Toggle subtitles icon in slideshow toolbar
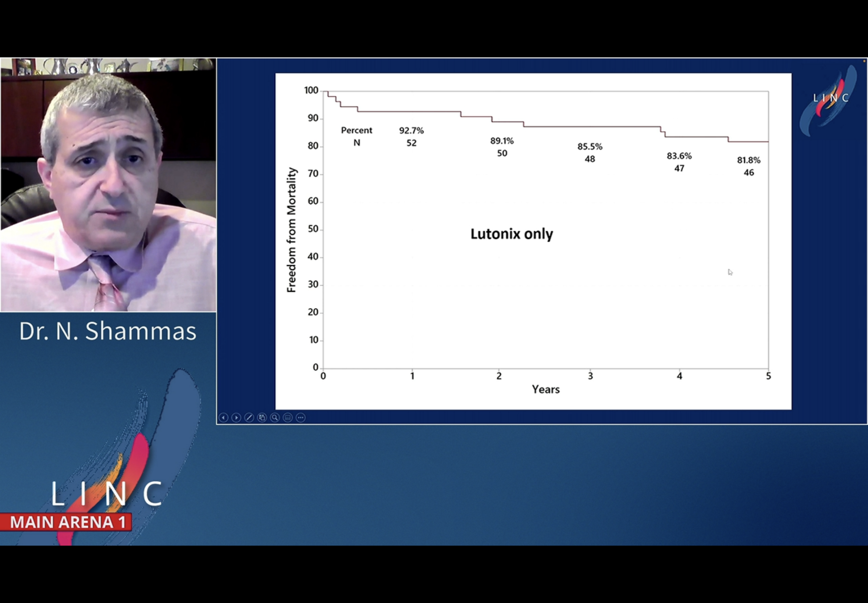 click(x=288, y=417)
